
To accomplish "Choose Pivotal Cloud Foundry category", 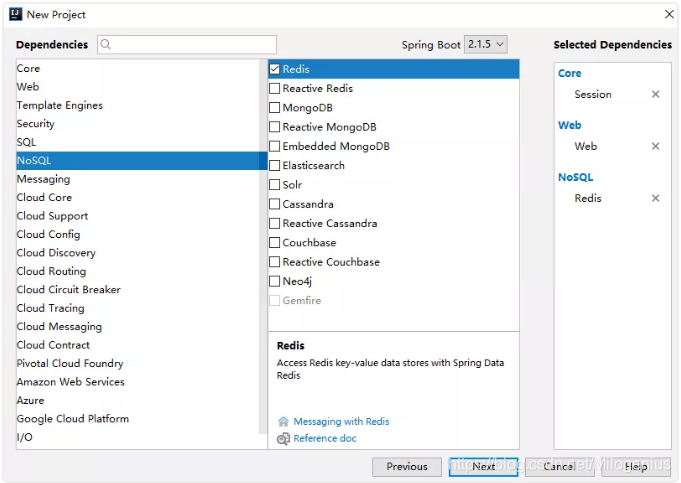I will point(138,364).
